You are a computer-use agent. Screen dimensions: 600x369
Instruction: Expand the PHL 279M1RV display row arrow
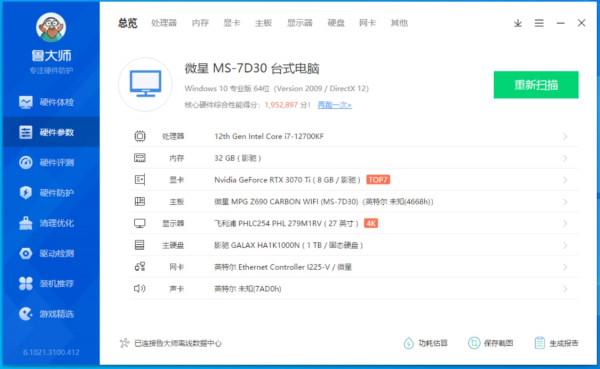(x=565, y=223)
